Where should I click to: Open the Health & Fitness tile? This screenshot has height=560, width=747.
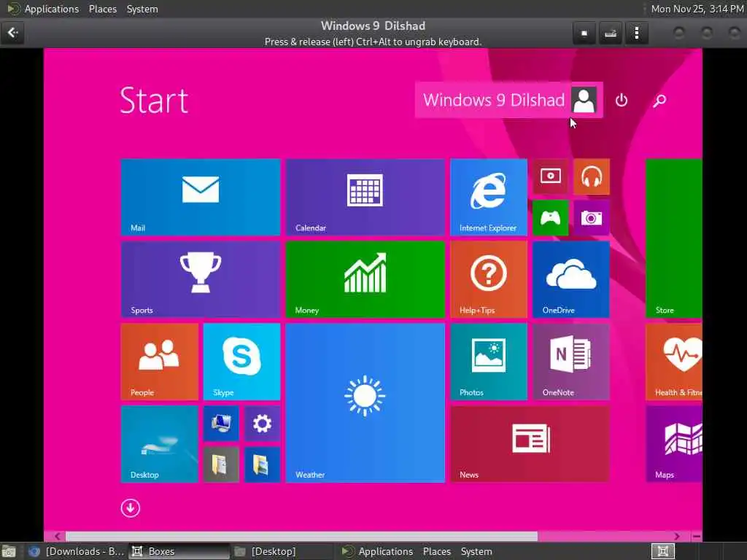[x=673, y=362]
